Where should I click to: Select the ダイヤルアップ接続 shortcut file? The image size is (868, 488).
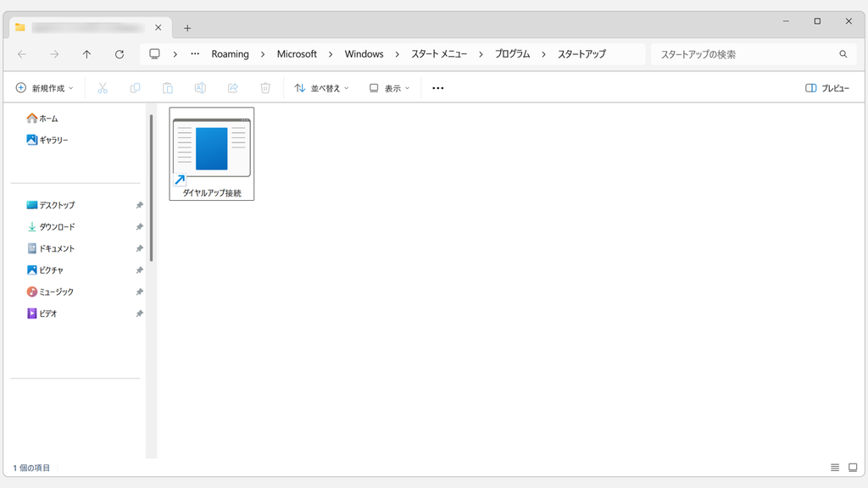pos(211,154)
